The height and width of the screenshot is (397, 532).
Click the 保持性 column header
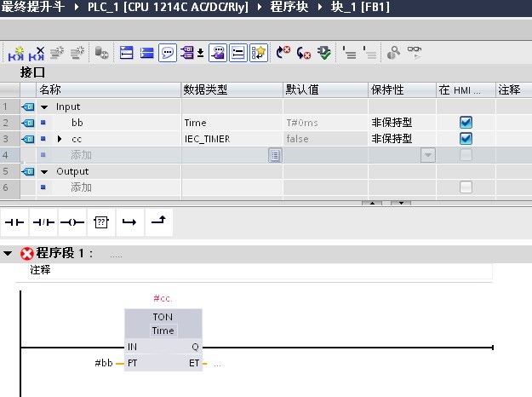click(x=402, y=90)
